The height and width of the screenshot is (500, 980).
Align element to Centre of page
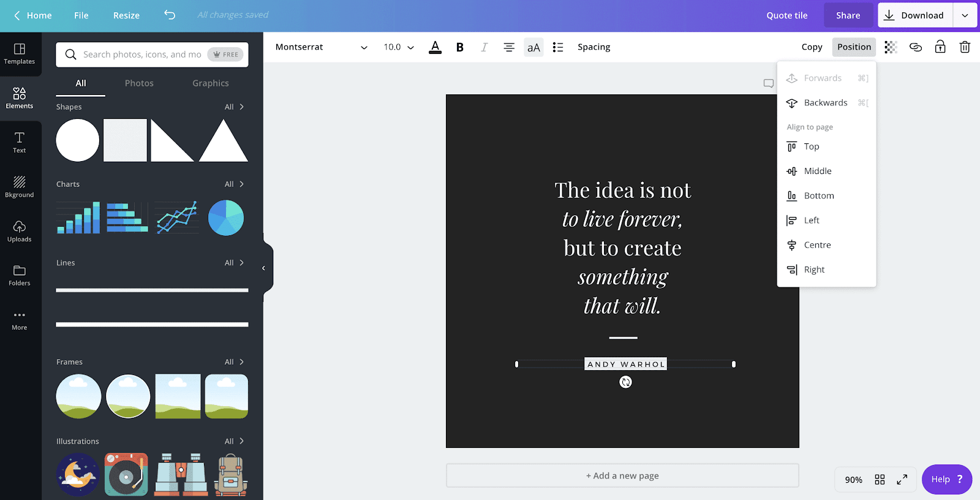pyautogui.click(x=827, y=245)
